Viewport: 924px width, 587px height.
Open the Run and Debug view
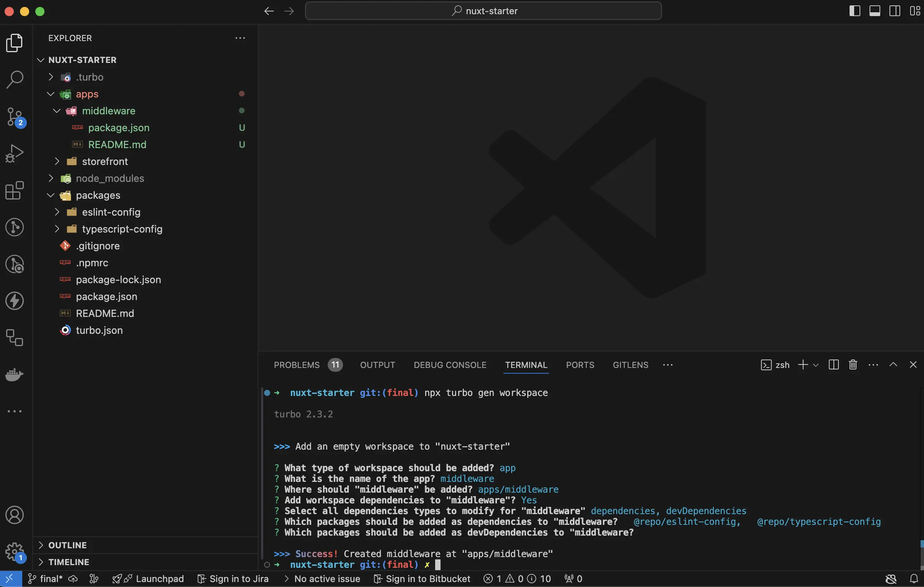[x=15, y=153]
